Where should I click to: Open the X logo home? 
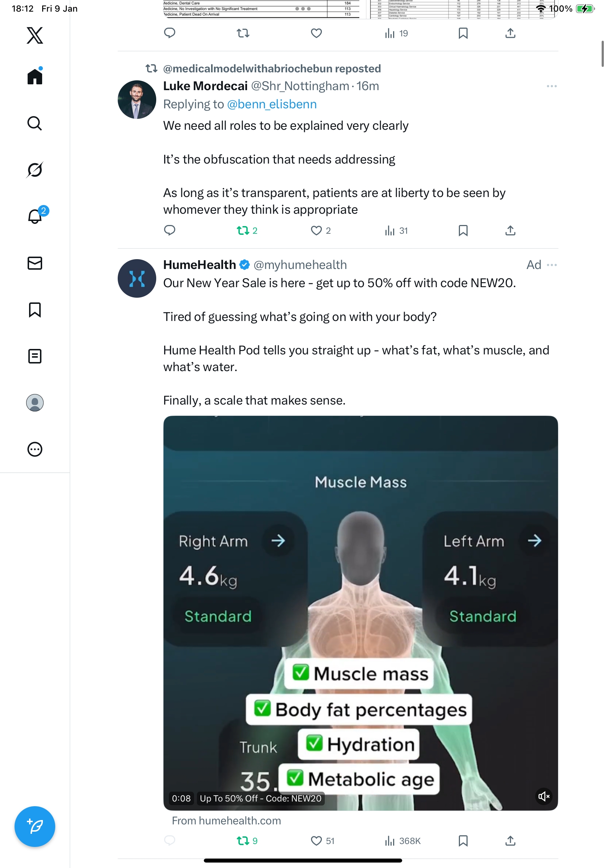pyautogui.click(x=35, y=36)
